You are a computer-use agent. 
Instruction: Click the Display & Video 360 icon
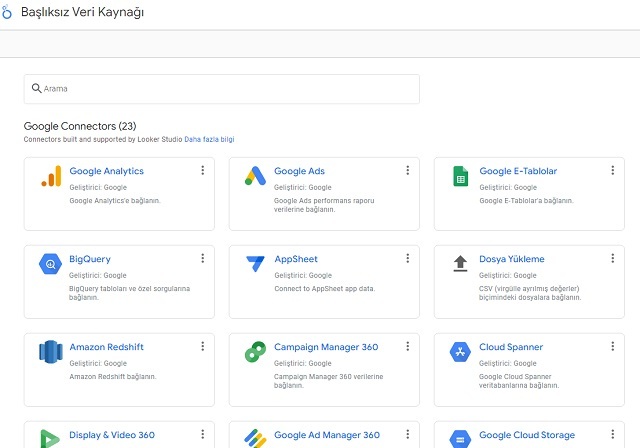click(50, 439)
